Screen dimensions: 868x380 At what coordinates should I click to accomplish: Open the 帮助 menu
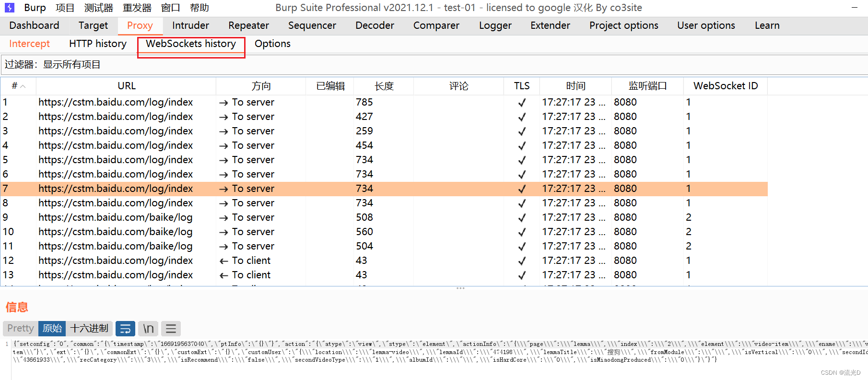click(x=199, y=8)
